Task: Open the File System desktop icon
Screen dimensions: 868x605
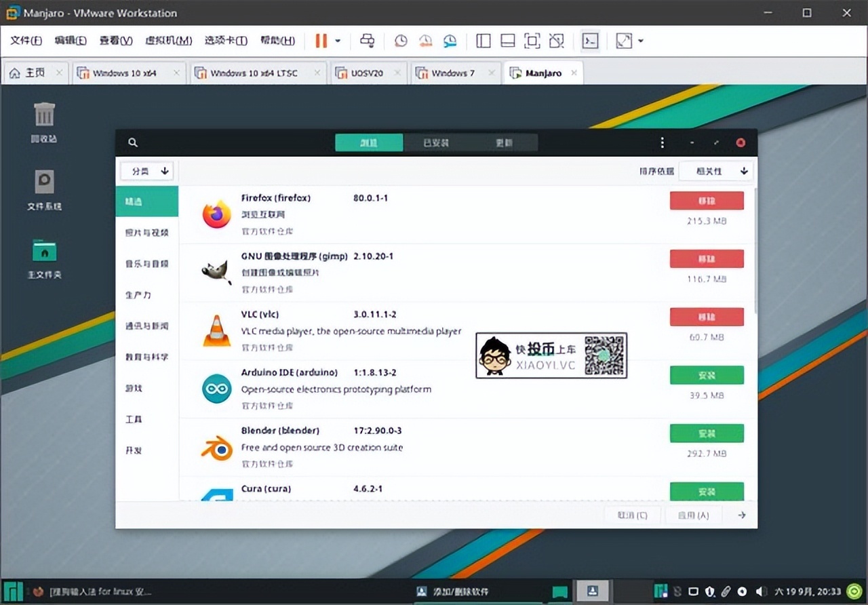Action: pos(44,190)
